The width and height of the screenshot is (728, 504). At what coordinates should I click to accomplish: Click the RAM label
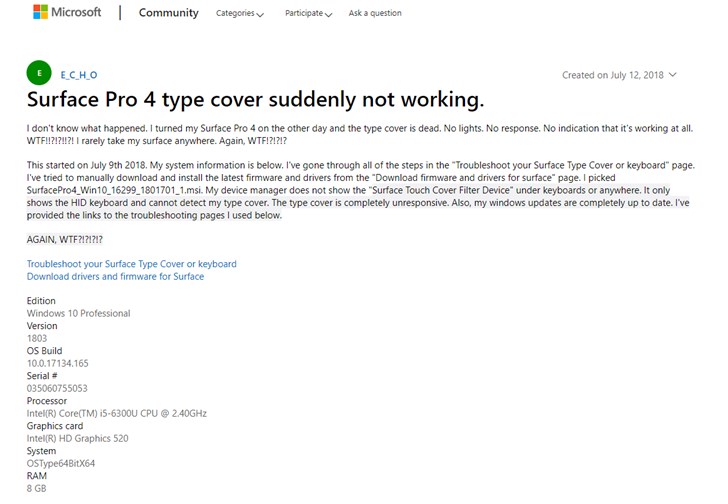click(37, 476)
